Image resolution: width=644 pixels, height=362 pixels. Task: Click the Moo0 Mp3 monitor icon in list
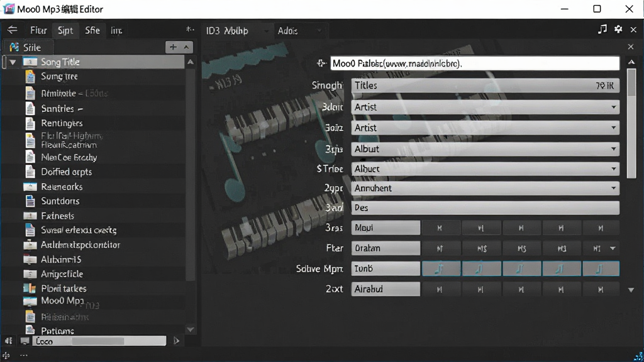click(30, 302)
